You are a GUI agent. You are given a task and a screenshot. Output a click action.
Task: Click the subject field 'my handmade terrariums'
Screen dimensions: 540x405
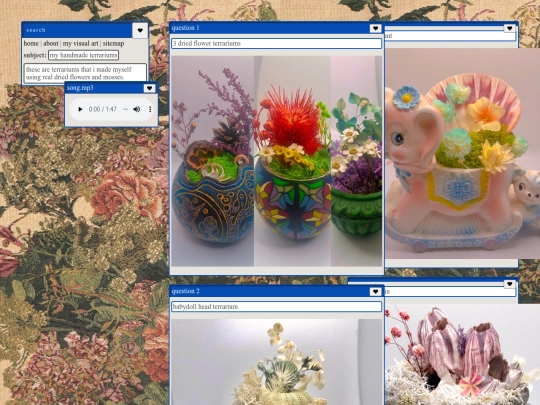pos(83,55)
